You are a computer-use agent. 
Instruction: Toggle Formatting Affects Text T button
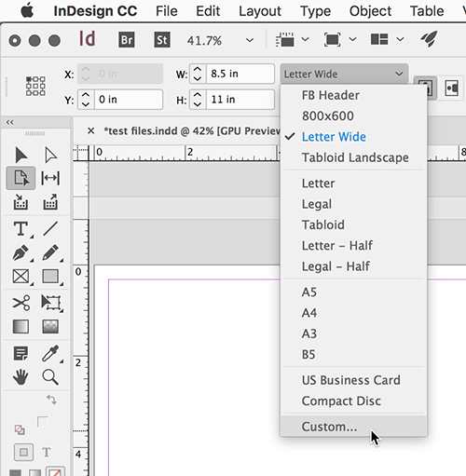click(x=47, y=453)
